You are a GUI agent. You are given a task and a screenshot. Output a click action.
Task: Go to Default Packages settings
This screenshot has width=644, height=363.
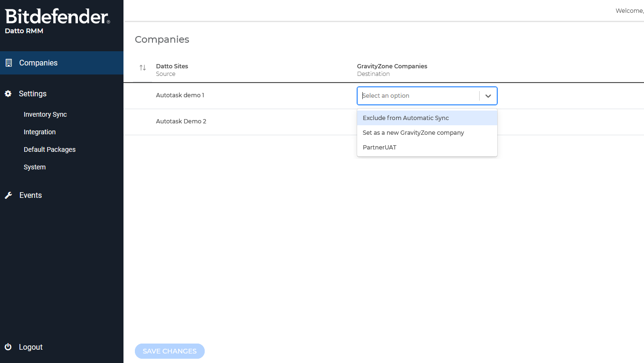tap(49, 149)
